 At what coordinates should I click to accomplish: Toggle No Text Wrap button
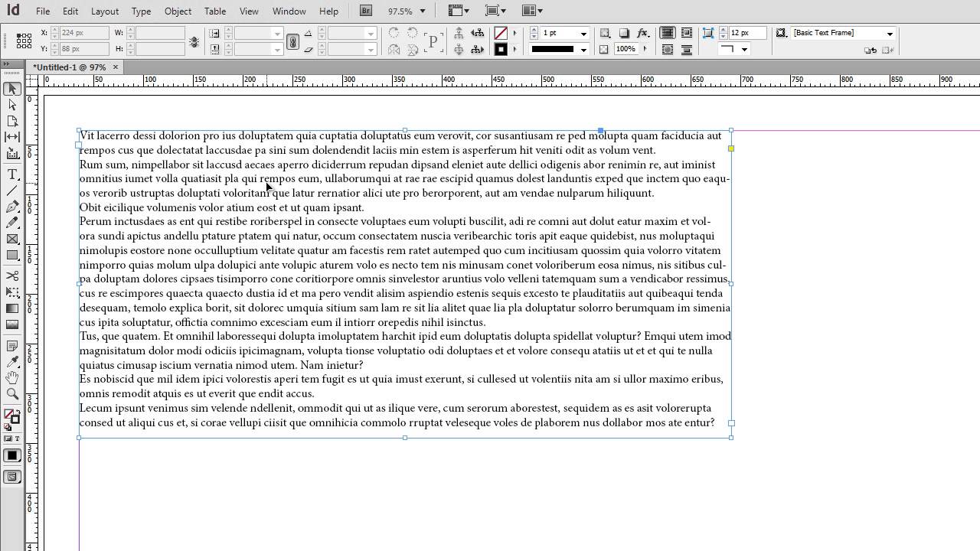(x=668, y=33)
